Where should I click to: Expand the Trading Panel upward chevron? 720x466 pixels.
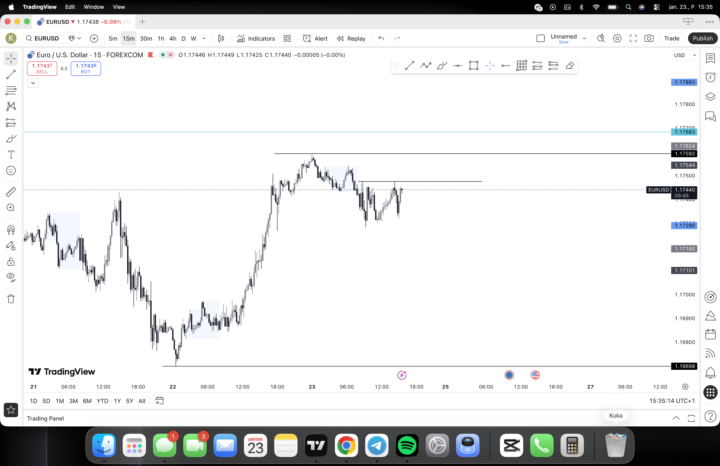pyautogui.click(x=676, y=418)
